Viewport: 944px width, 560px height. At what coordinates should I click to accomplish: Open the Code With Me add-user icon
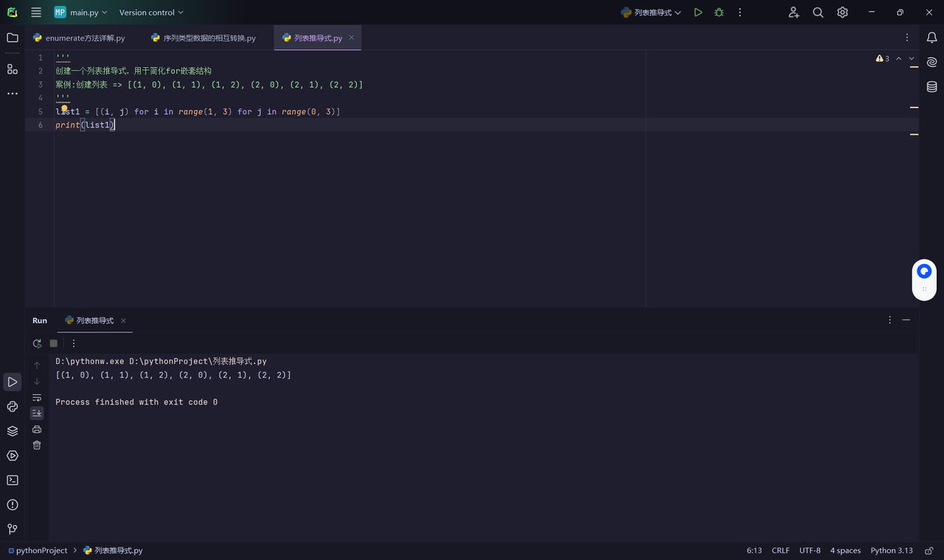794,13
